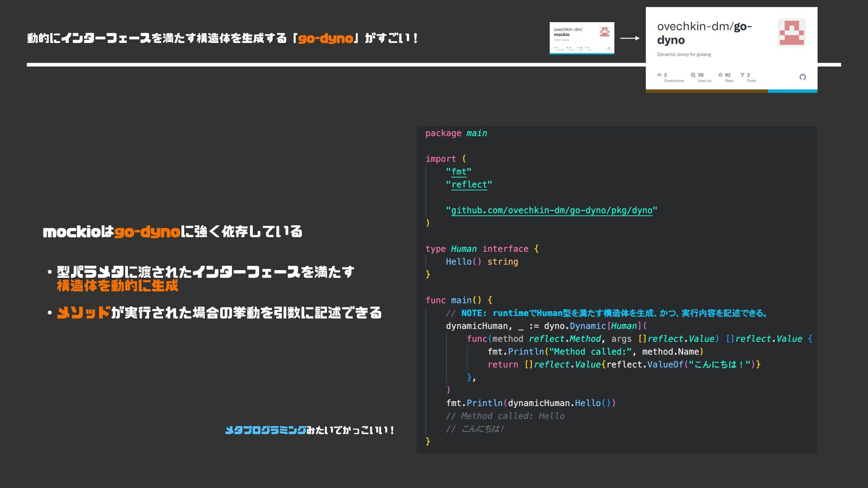Click the package icon beside 38 Used by
868x488 pixels.
(693, 75)
